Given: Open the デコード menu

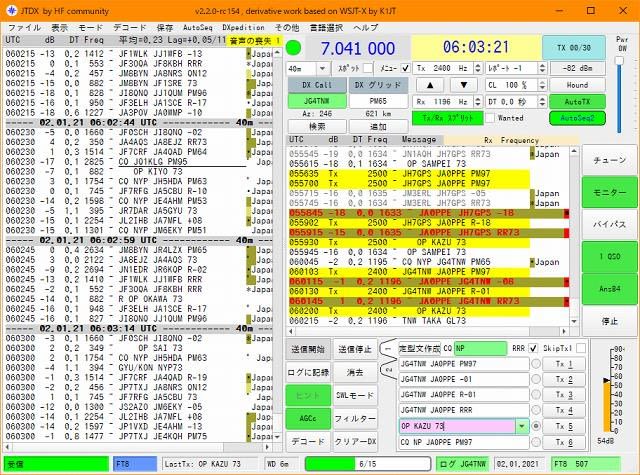Looking at the screenshot, I should point(129,27).
